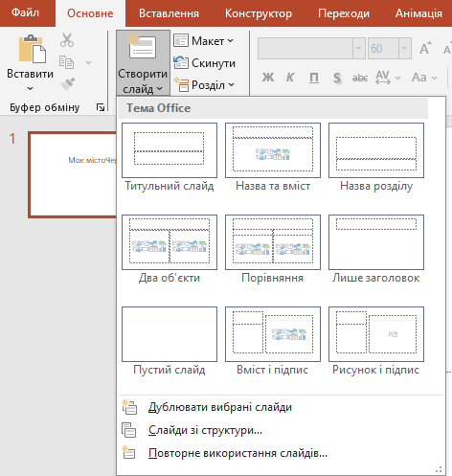
Task: Click the Copy icon in clipboard group
Action: pyautogui.click(x=66, y=62)
